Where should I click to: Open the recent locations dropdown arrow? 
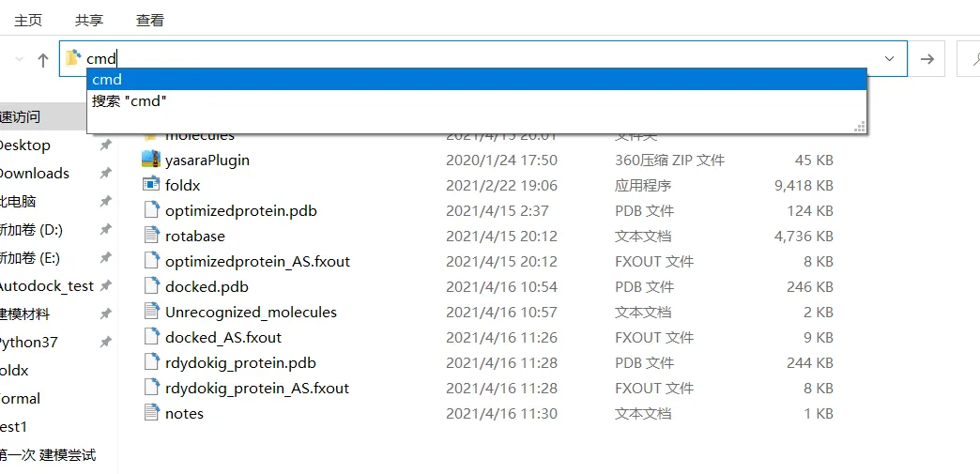[x=20, y=59]
